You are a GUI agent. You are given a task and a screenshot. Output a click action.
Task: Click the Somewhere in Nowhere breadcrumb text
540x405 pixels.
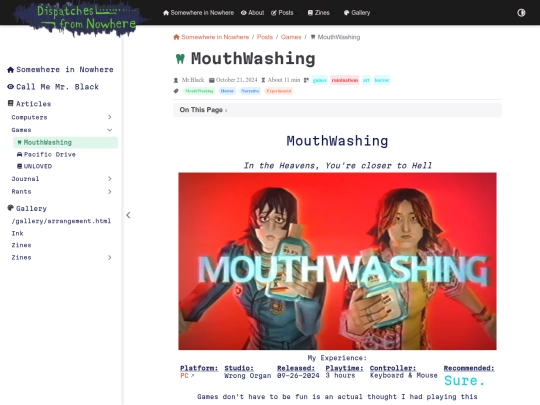(215, 37)
